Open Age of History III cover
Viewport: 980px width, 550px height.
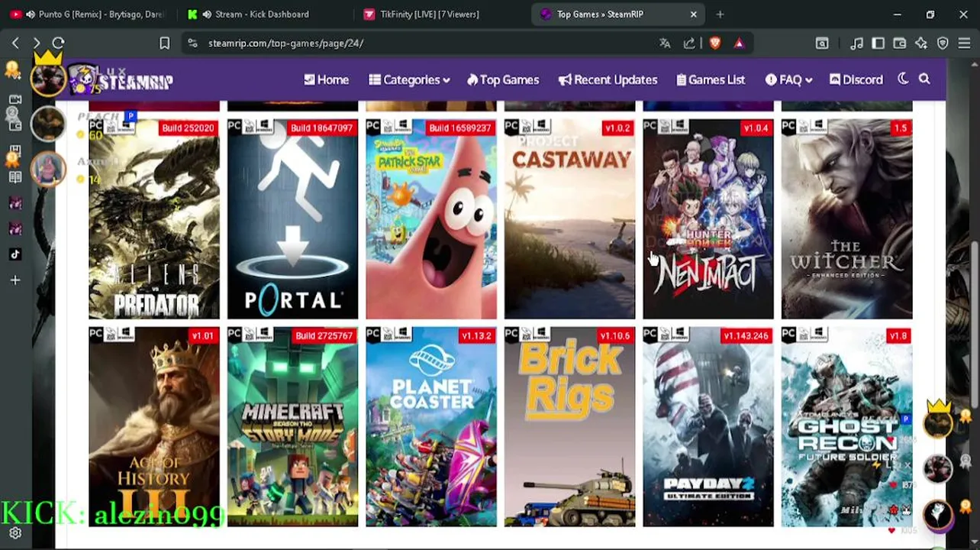click(154, 426)
